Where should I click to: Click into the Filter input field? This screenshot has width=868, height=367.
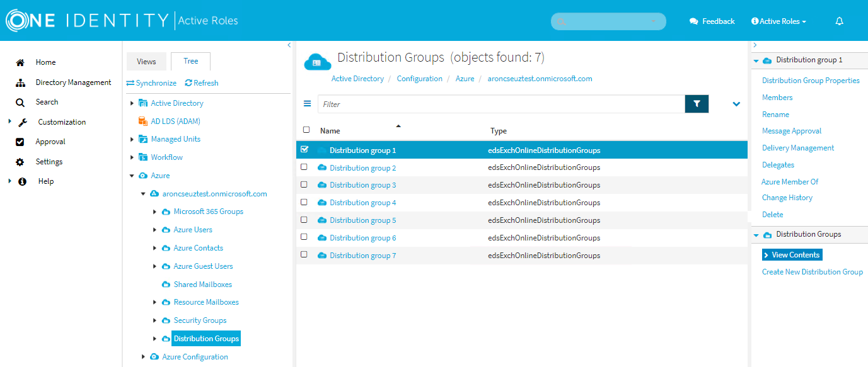click(501, 104)
